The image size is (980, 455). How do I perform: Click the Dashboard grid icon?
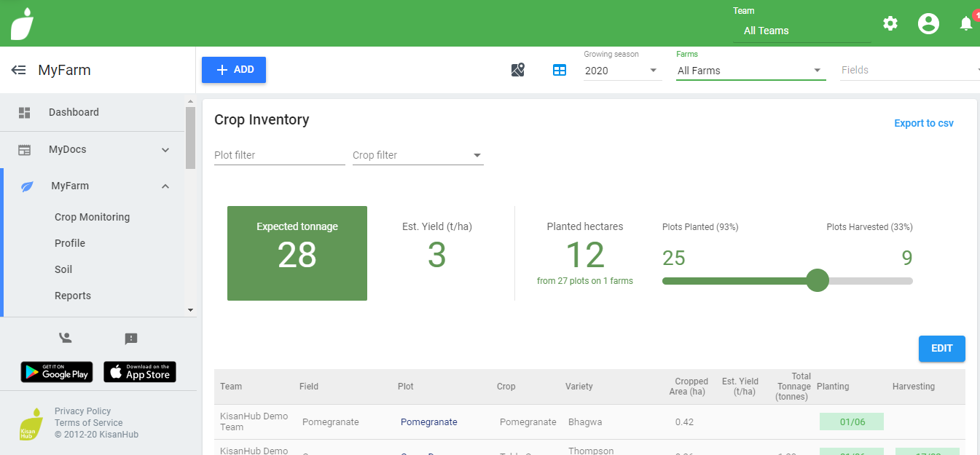coord(25,112)
